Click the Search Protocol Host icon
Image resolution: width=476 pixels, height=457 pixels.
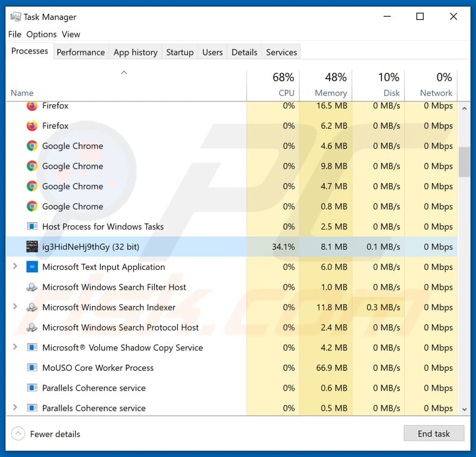click(x=32, y=328)
